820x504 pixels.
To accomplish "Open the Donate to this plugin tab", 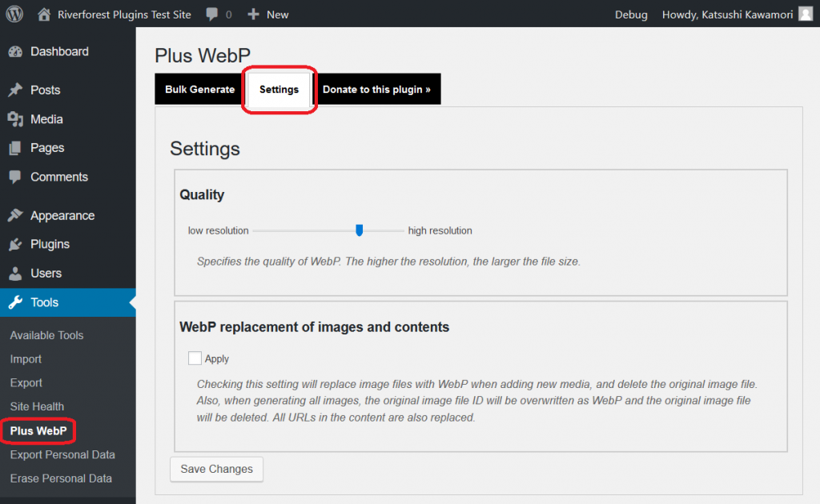I will pos(376,90).
